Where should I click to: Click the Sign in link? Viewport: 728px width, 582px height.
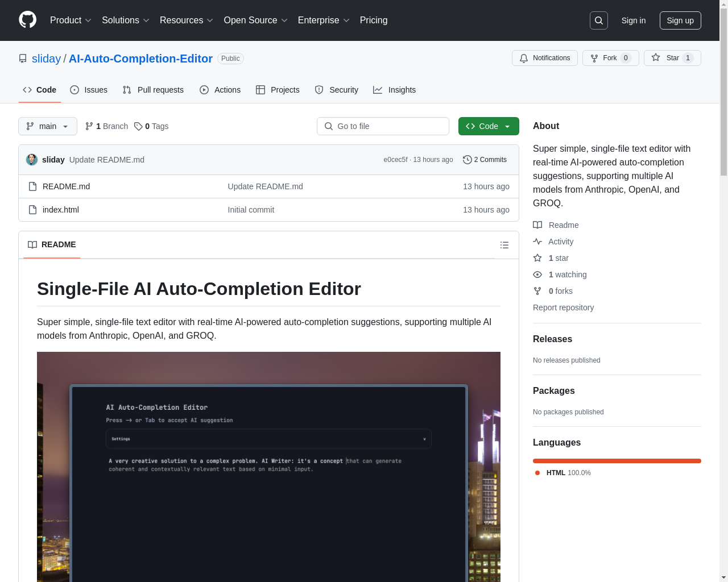pos(634,20)
